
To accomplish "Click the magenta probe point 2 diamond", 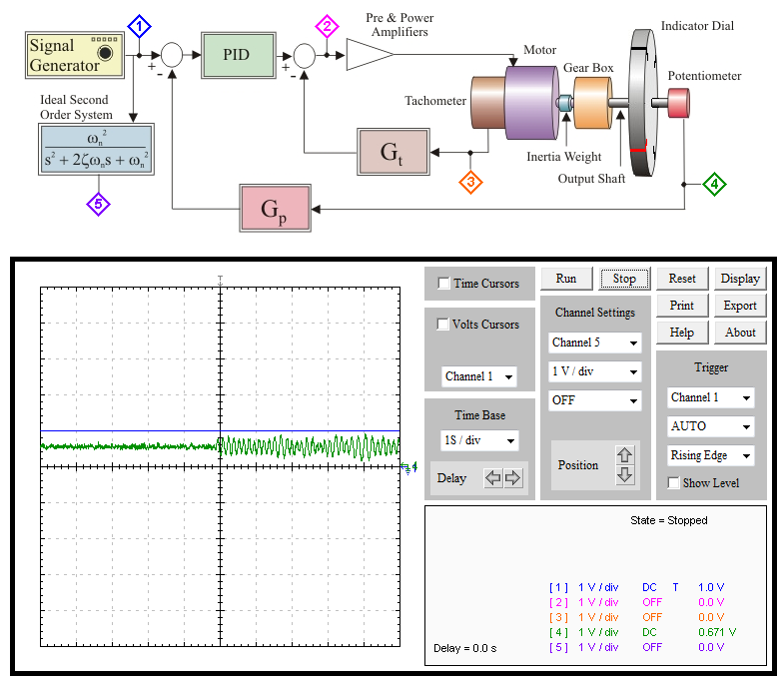I will pos(327,26).
